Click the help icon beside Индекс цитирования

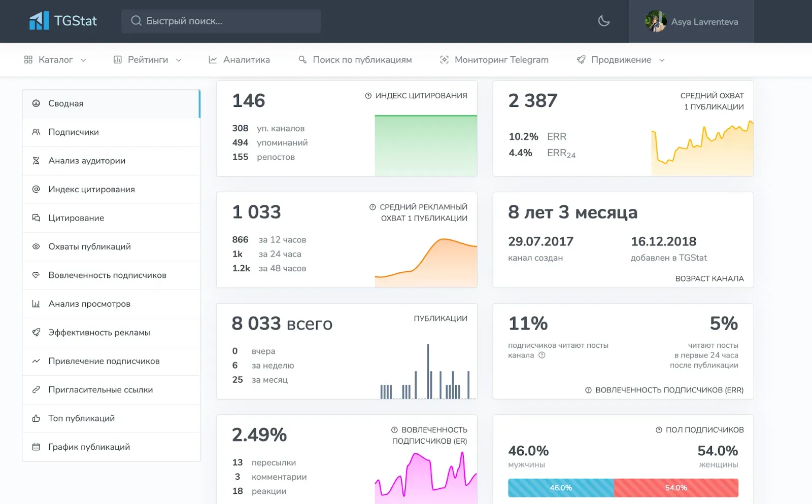(368, 96)
